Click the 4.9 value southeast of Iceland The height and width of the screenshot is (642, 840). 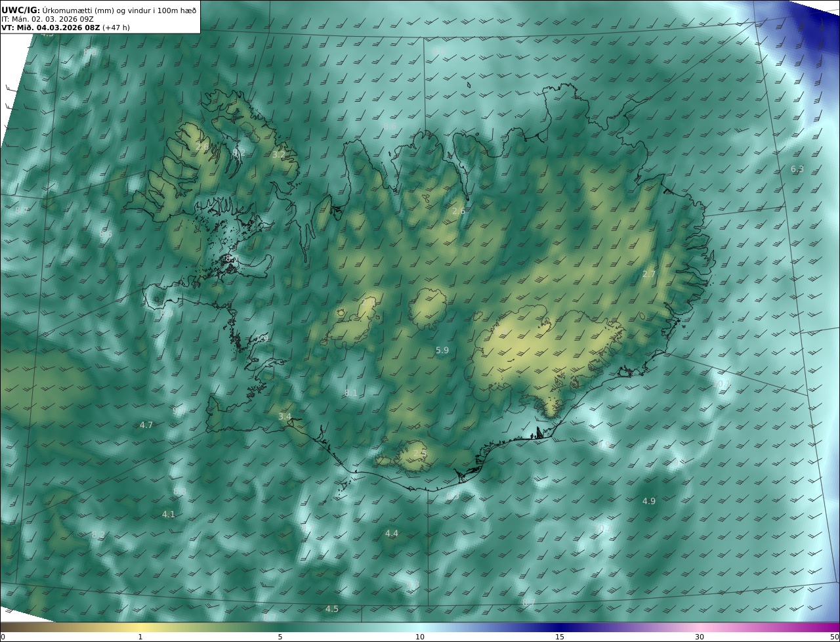pos(648,502)
